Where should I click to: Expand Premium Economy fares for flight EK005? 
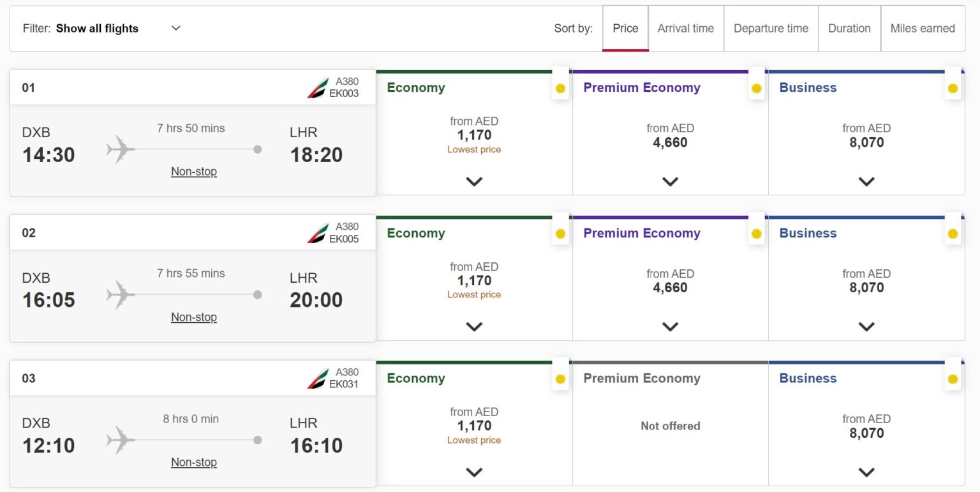click(x=670, y=327)
